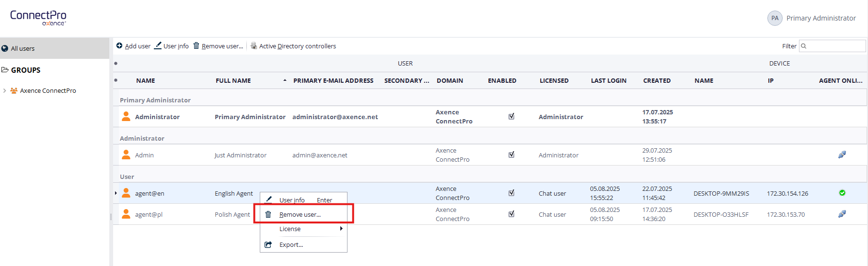Choose User info in context menu
The width and height of the screenshot is (868, 266).
292,200
